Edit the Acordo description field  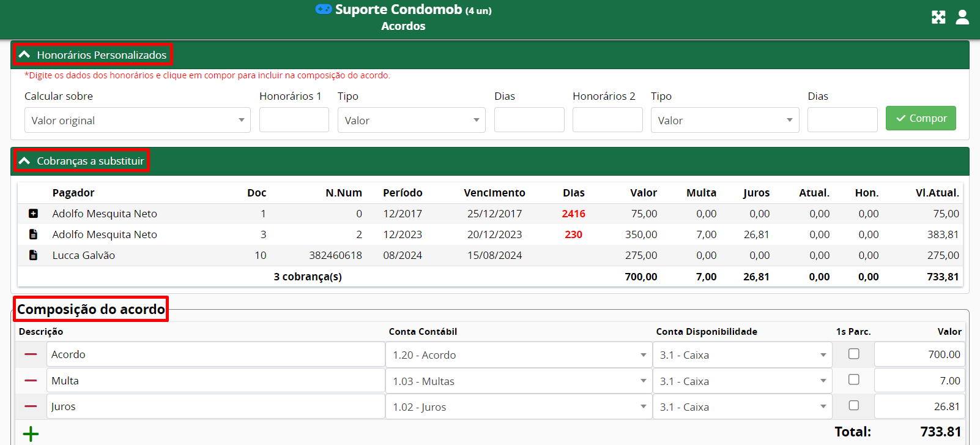[215, 354]
